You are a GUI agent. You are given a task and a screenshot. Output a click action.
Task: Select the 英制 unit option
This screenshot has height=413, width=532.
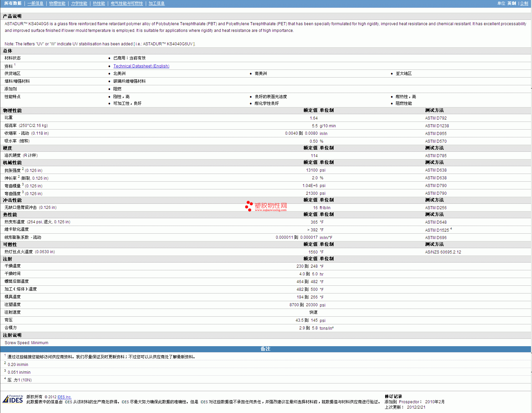[x=512, y=3]
